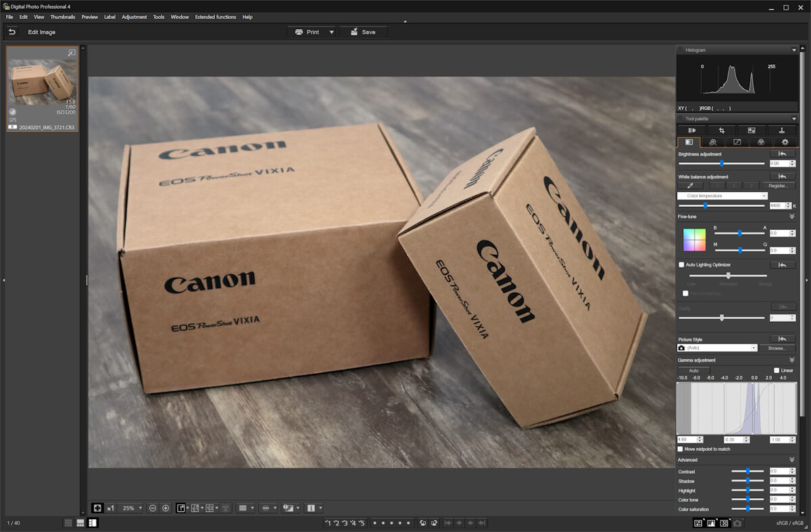Click the brightness value input field
Screen dimensions: 811x532
779,163
